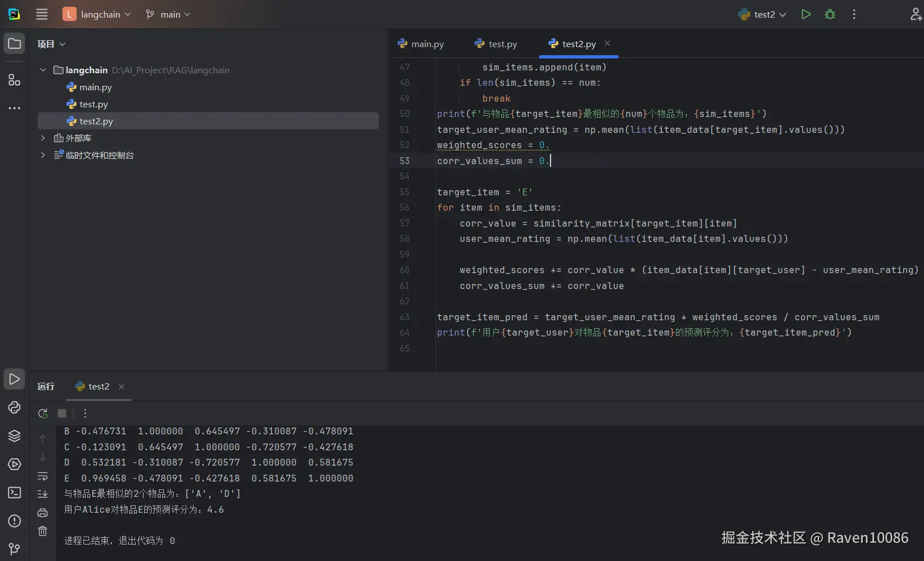
Task: Click the scroll up arrow in console
Action: click(43, 439)
